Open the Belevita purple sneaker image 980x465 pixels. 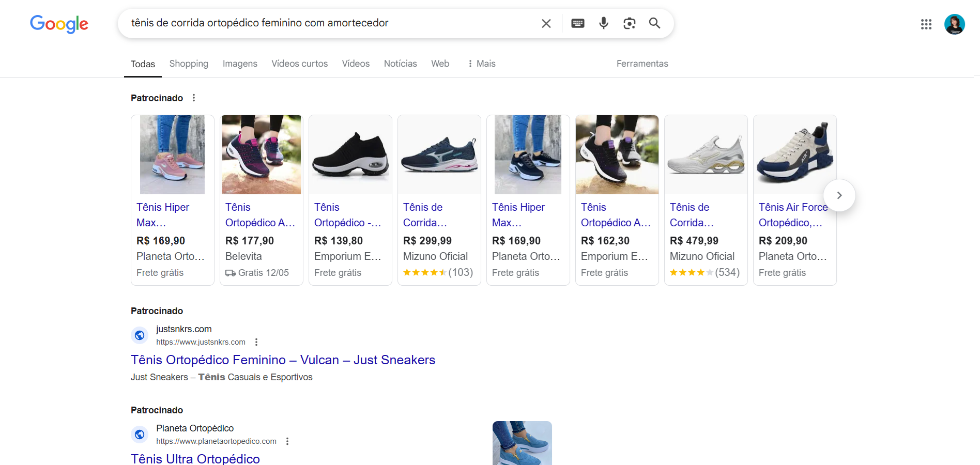[262, 155]
